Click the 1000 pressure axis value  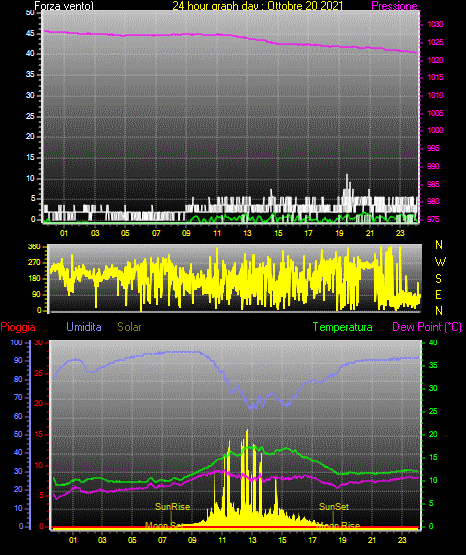435,130
